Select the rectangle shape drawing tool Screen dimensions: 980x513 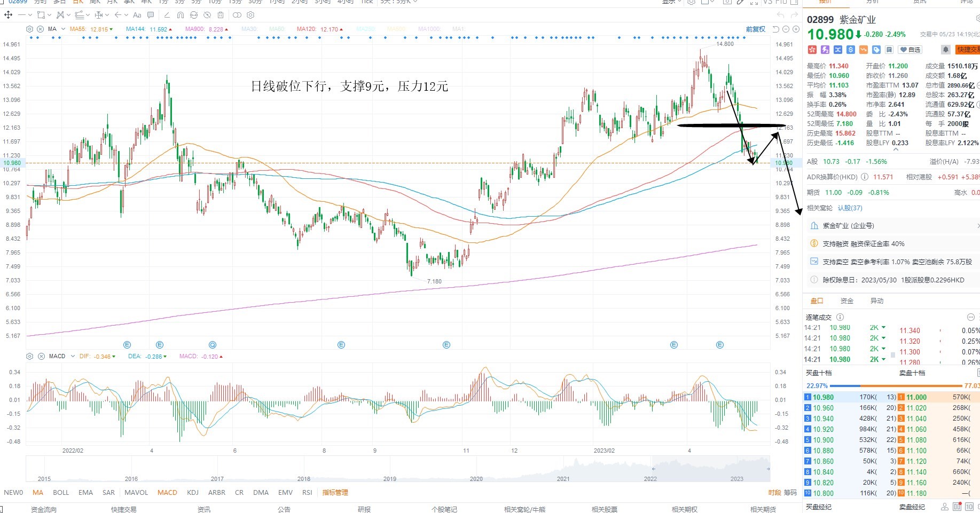(41, 15)
